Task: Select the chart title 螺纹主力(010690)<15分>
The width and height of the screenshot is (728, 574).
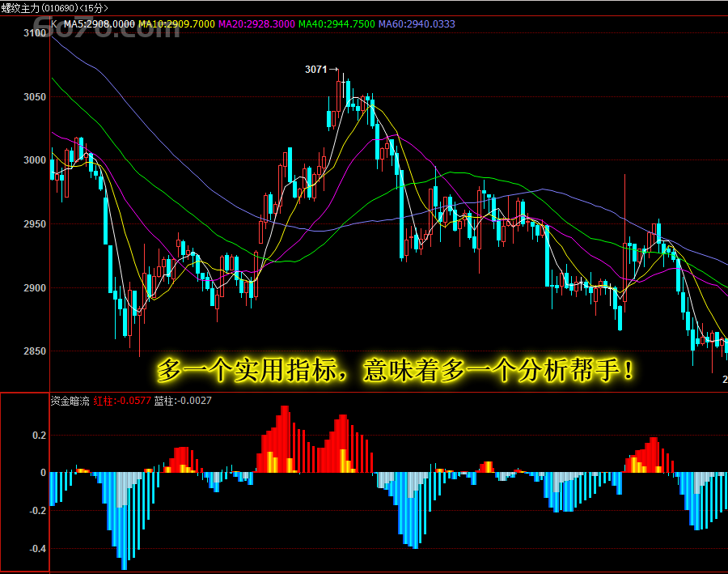Action: (54, 8)
